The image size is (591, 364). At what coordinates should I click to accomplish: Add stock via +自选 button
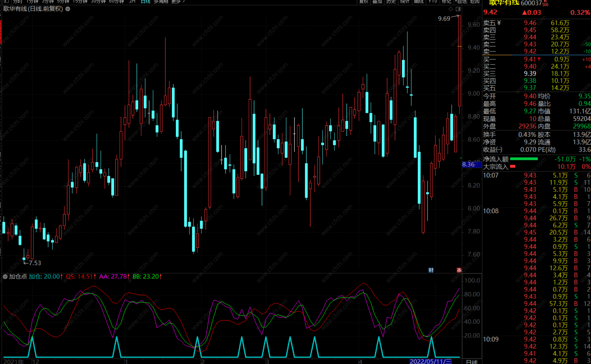pos(461,2)
